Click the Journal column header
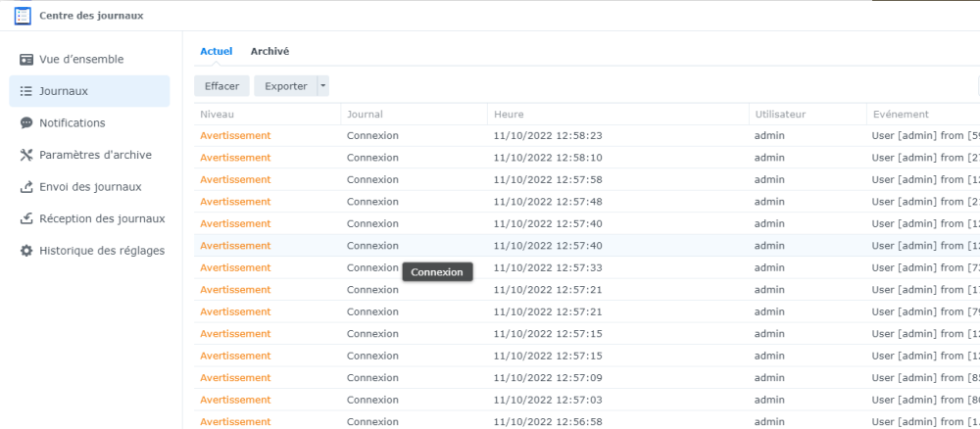Viewport: 980px width, 429px height. [x=365, y=115]
